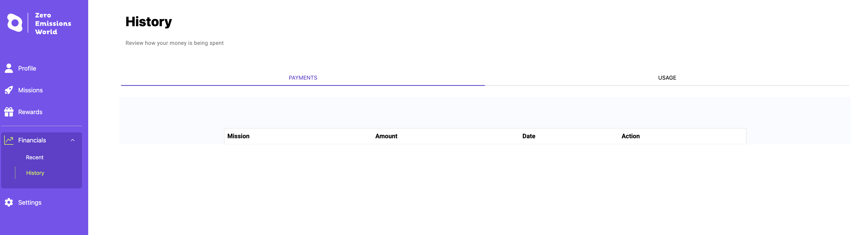This screenshot has width=868, height=235.
Task: Switch to the Payments tab
Action: (x=302, y=78)
